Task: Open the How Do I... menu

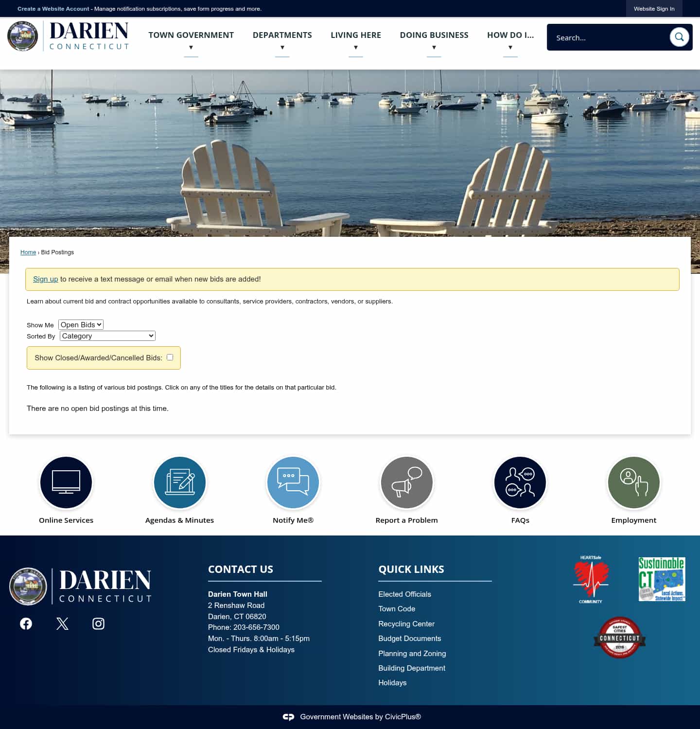Action: pyautogui.click(x=510, y=35)
